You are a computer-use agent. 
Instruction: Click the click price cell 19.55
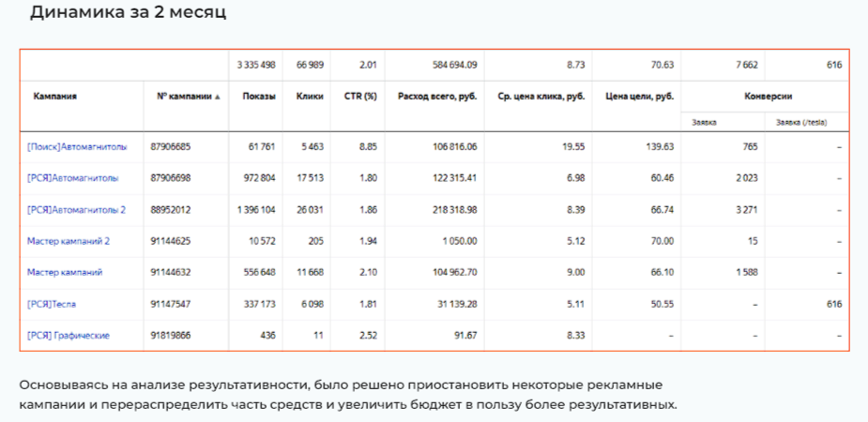(574, 147)
